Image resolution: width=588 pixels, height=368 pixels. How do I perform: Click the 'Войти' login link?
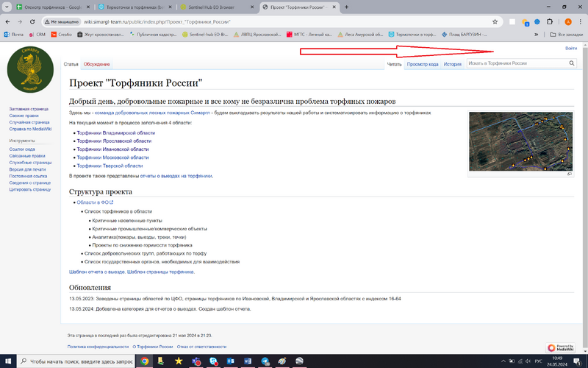[571, 48]
